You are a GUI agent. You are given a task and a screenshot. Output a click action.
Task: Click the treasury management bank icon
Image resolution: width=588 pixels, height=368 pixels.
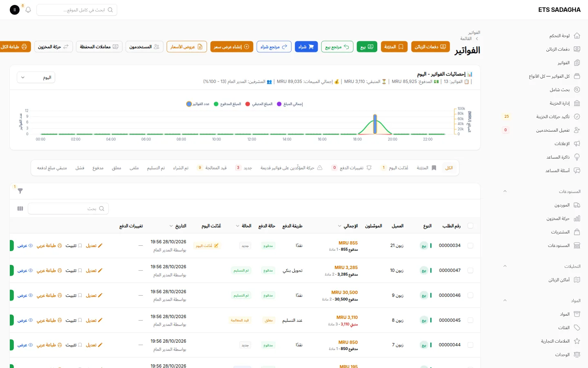[x=577, y=103]
